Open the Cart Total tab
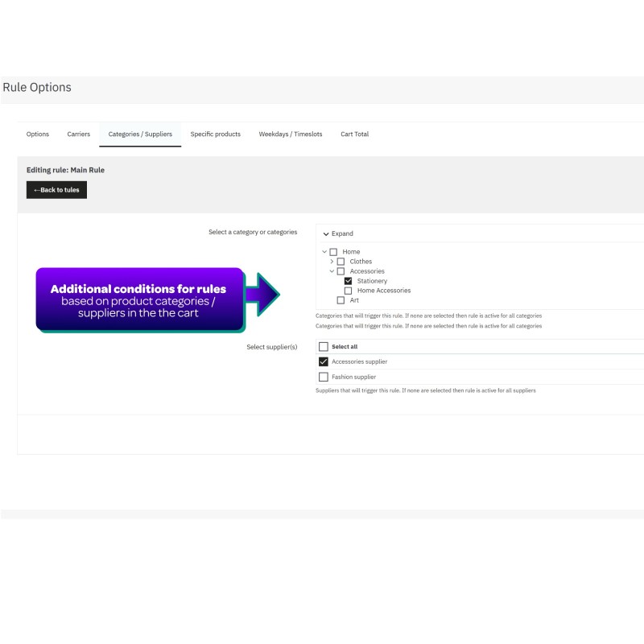This screenshot has width=644, height=644. [354, 134]
